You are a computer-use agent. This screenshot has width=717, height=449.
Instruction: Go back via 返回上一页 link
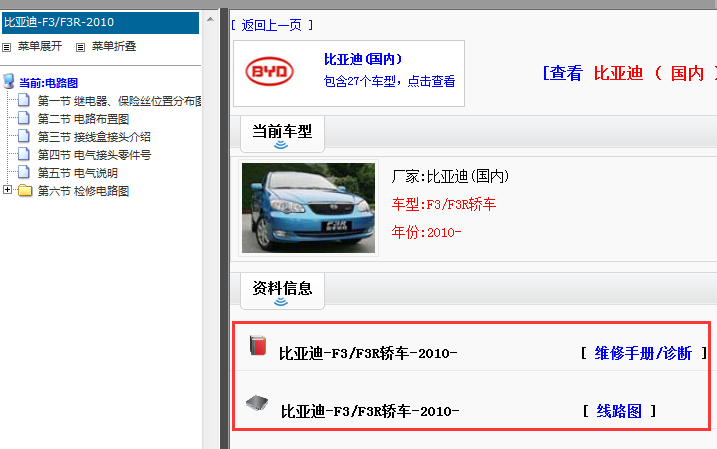(272, 25)
